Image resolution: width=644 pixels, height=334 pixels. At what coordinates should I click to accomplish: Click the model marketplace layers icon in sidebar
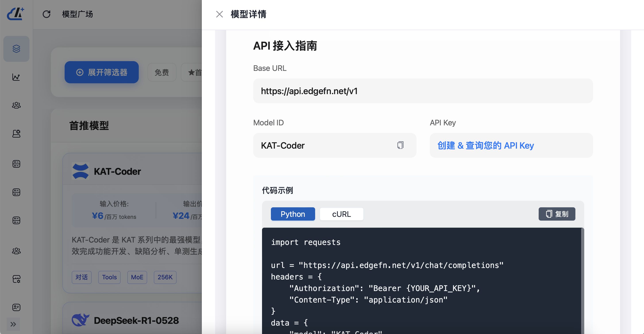(x=16, y=49)
